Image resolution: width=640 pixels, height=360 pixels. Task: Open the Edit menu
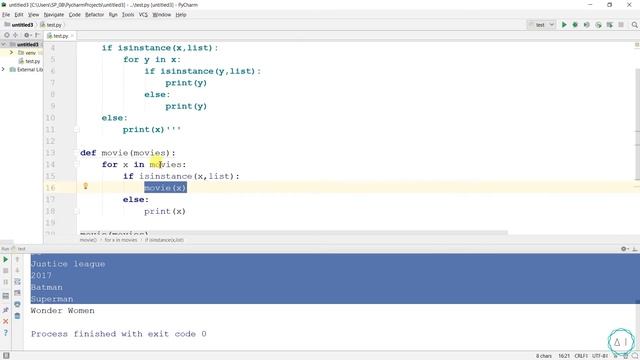(x=19, y=15)
